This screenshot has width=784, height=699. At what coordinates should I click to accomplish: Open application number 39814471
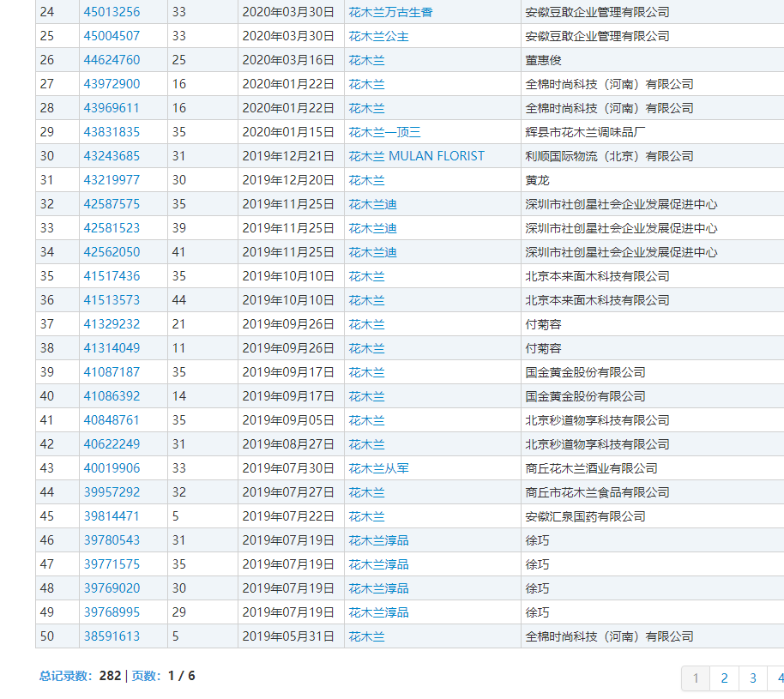pos(112,516)
